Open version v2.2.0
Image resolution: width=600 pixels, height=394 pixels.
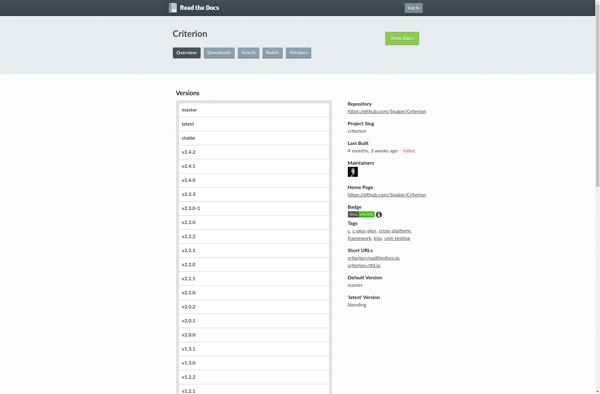click(254, 265)
